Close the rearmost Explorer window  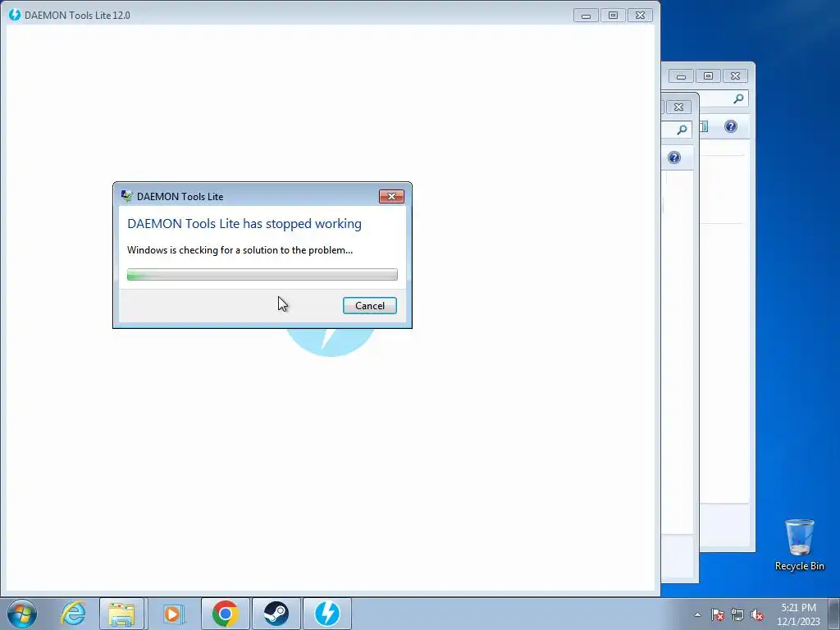click(x=736, y=76)
